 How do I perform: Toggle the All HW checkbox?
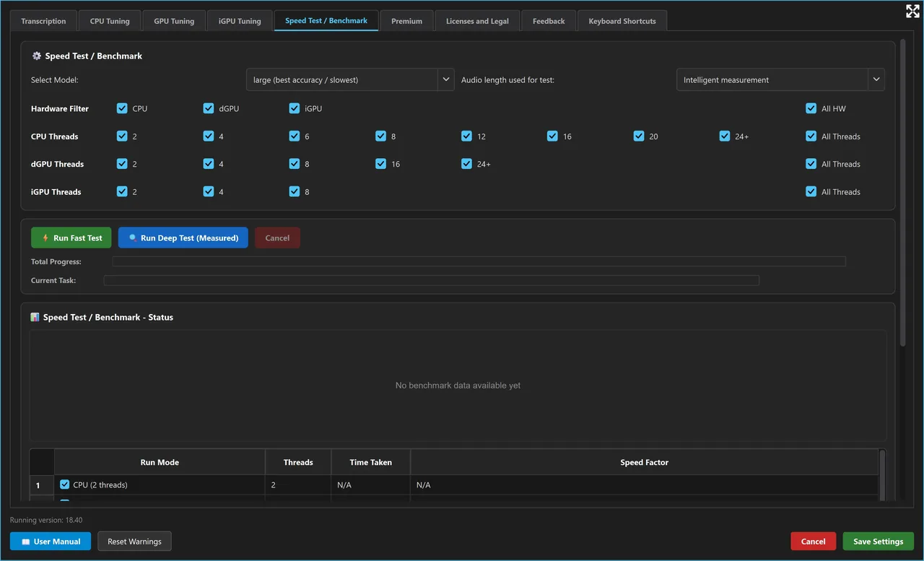[x=811, y=108]
